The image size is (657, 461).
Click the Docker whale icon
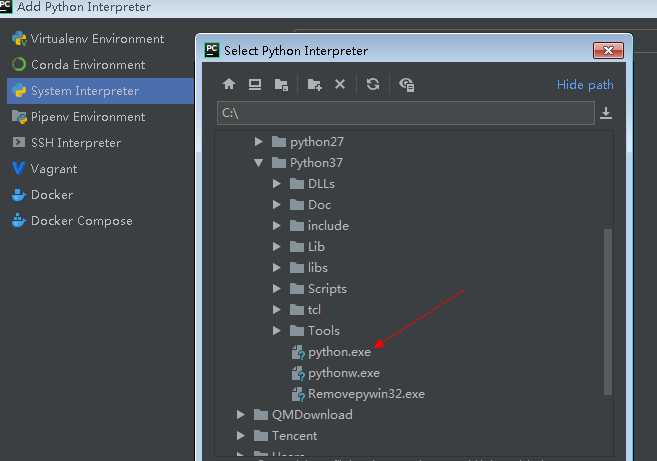18,195
